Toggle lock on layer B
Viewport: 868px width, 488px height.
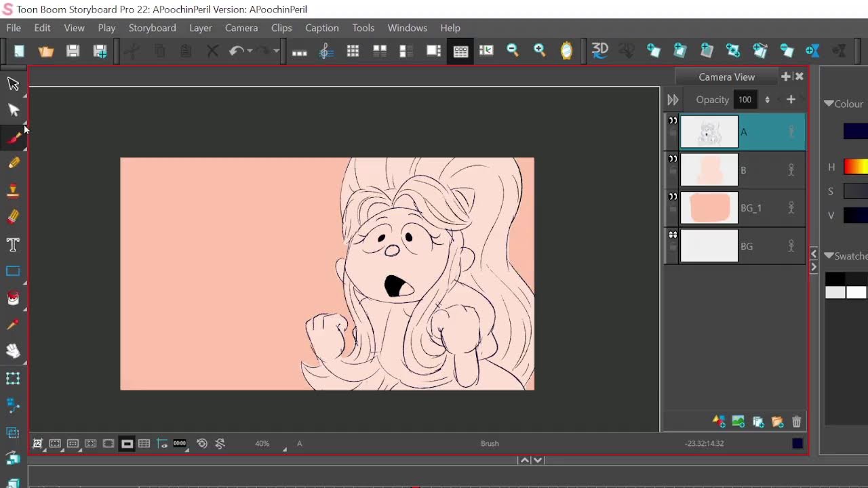(673, 171)
